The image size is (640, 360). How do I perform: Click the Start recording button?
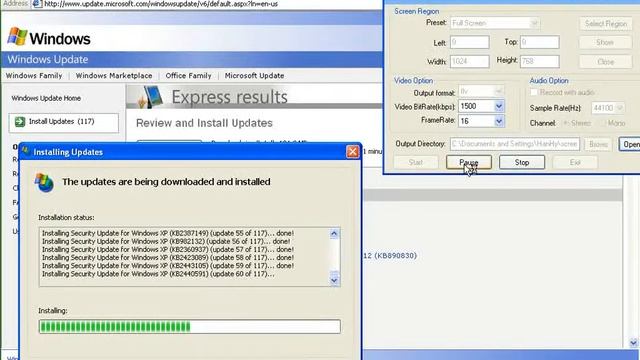[416, 162]
